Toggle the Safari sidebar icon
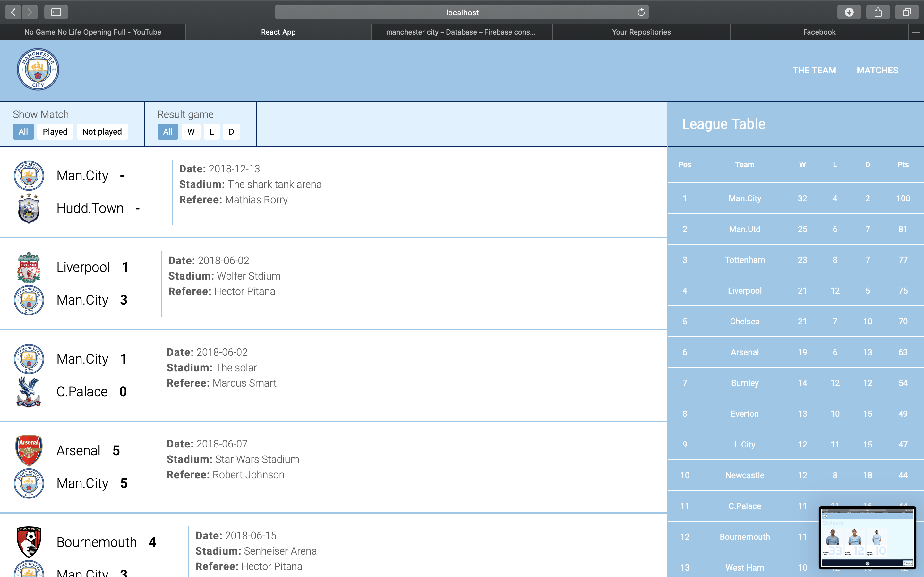The height and width of the screenshot is (577, 924). 56,12
